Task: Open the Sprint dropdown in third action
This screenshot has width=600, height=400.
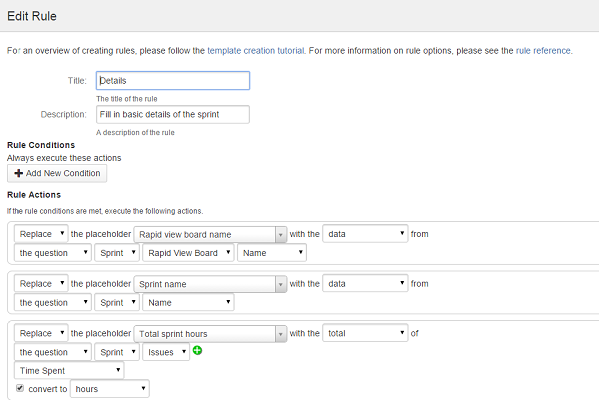Action: click(x=117, y=352)
